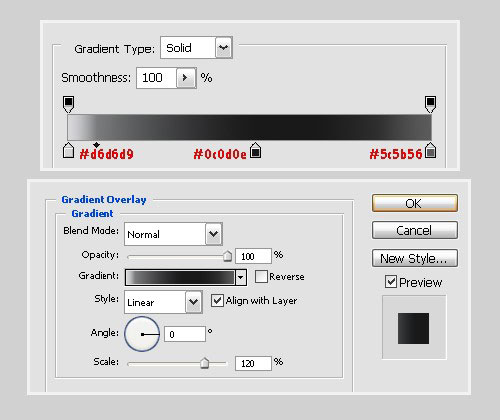Select the #d6d6d9 light gray color stop

(x=68, y=150)
